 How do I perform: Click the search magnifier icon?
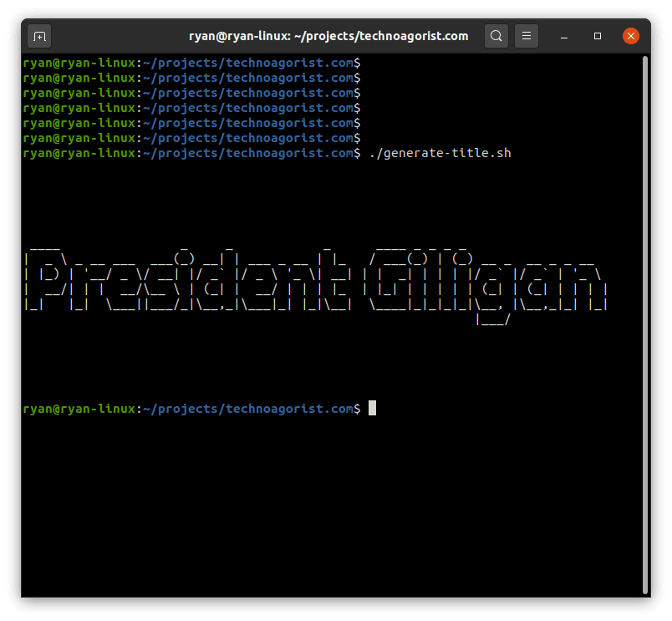[x=496, y=36]
